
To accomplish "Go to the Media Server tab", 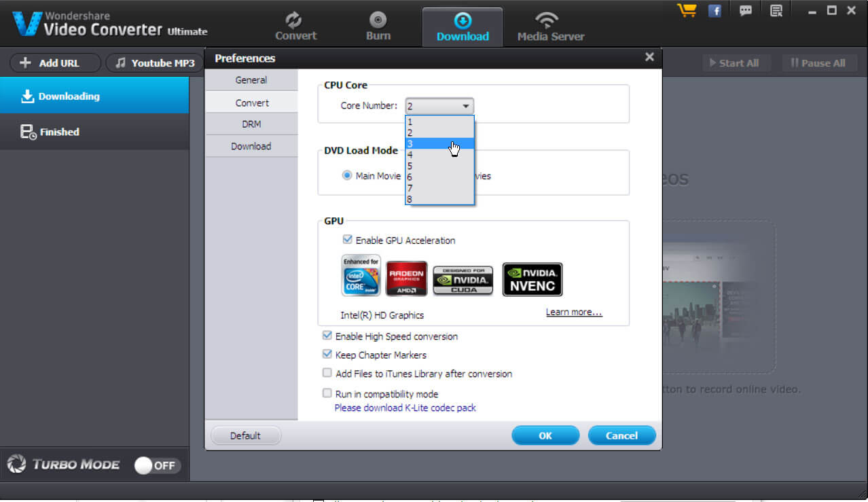I will [551, 26].
